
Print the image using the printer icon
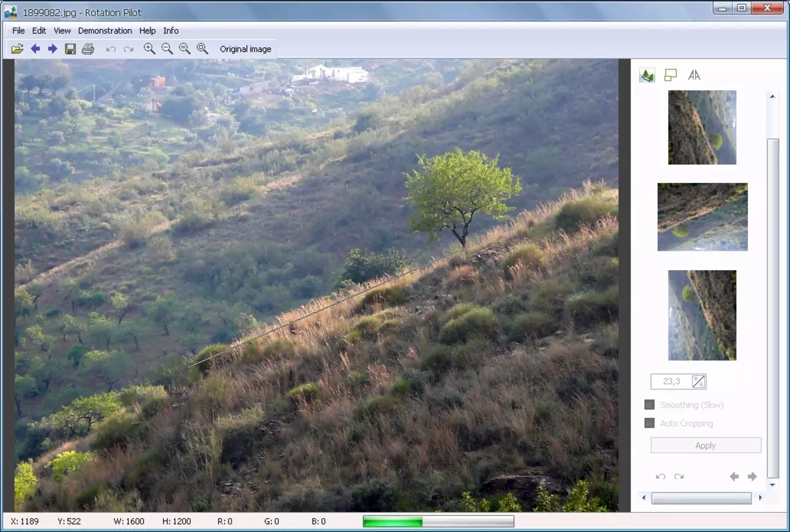(88, 49)
